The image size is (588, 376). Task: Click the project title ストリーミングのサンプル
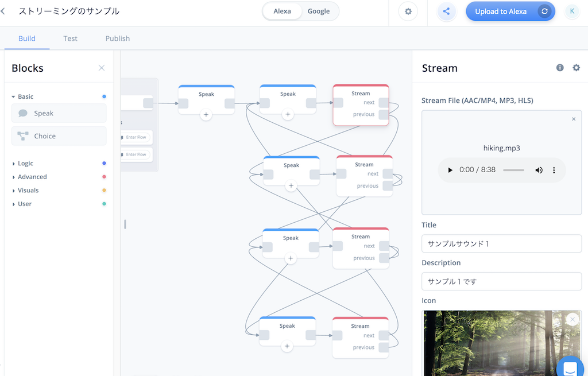(x=69, y=11)
